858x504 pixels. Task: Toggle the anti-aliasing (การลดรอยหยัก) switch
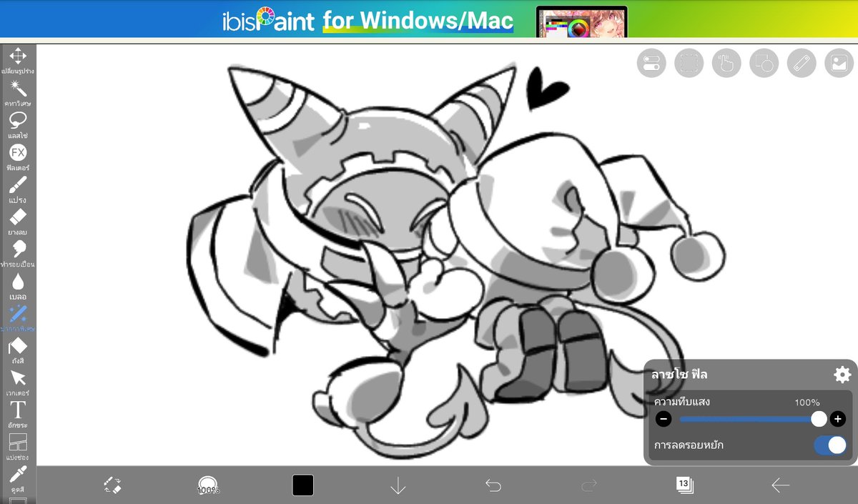pos(830,445)
